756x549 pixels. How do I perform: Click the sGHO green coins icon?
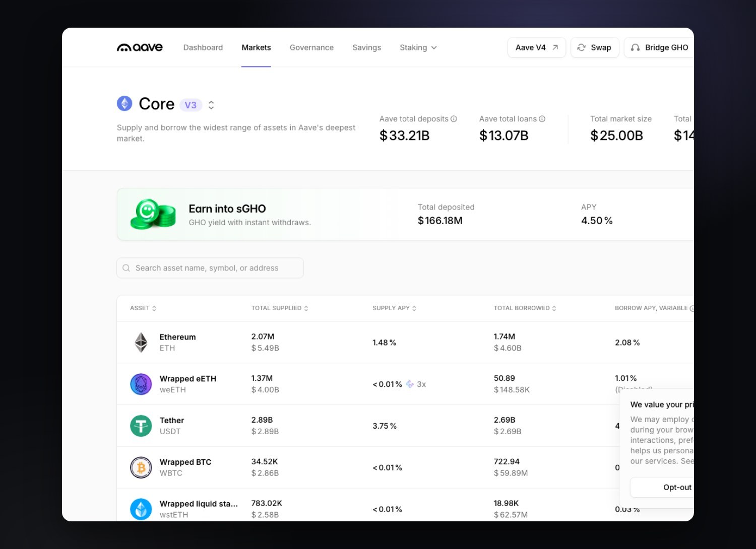coord(153,214)
